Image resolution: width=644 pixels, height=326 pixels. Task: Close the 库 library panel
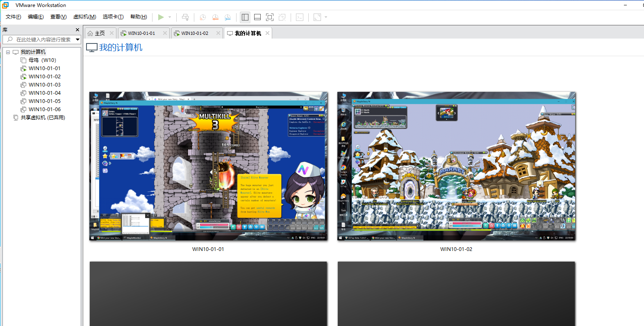(77, 30)
